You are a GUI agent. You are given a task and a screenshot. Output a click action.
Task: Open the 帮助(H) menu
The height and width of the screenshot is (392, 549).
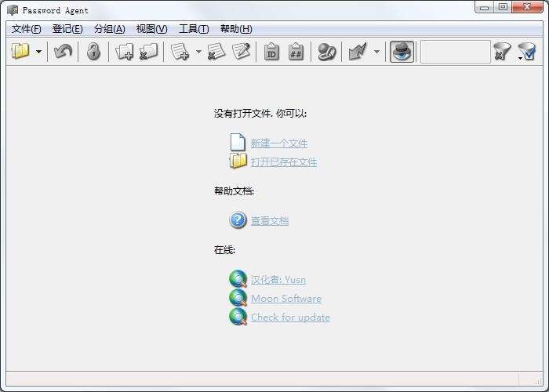[236, 29]
